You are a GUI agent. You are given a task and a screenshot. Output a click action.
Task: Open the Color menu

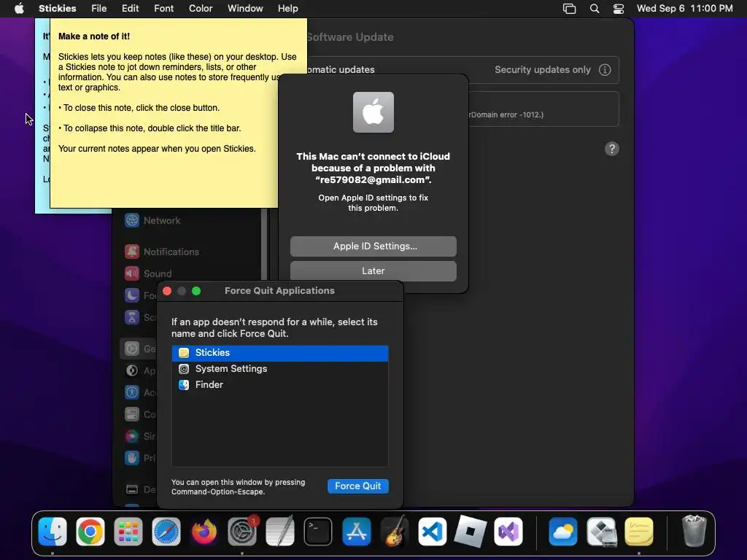[x=201, y=8]
